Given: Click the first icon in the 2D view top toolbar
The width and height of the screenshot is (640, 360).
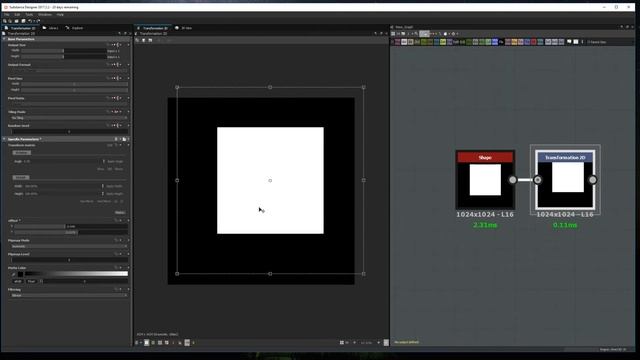Looking at the screenshot, I should click(x=137, y=40).
